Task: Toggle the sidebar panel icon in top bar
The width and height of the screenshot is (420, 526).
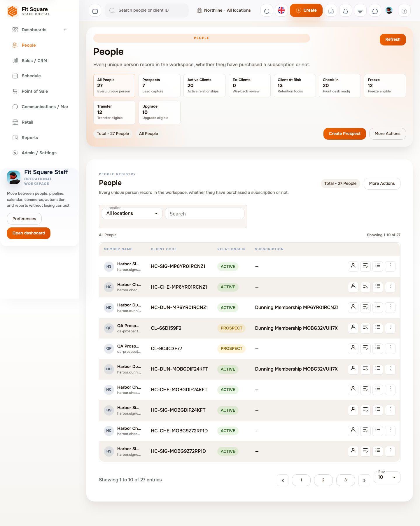Action: 95,11
